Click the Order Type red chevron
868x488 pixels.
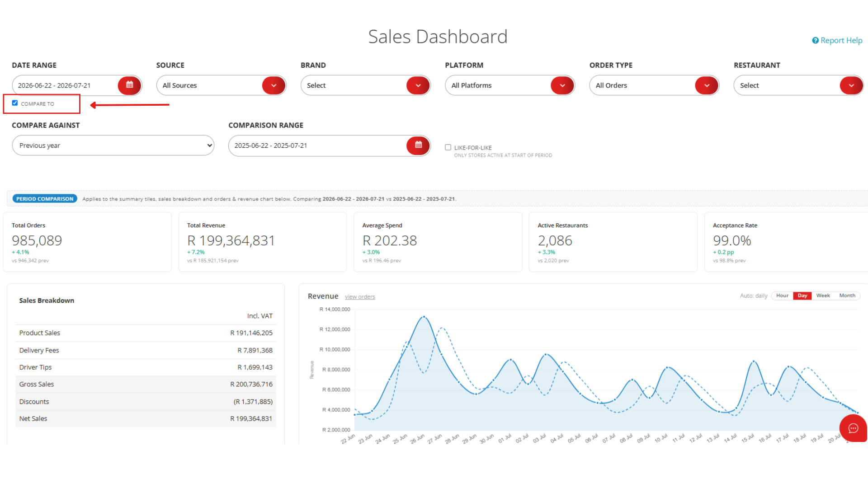point(707,85)
